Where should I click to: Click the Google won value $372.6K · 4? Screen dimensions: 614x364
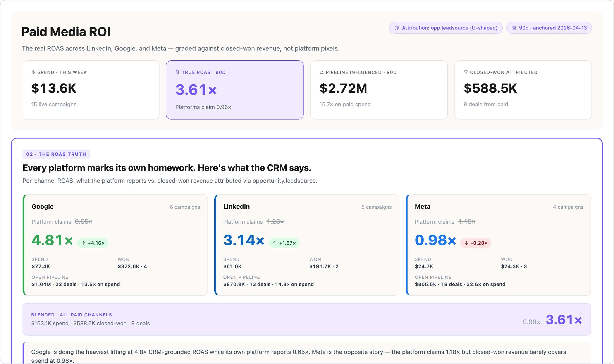pyautogui.click(x=132, y=267)
